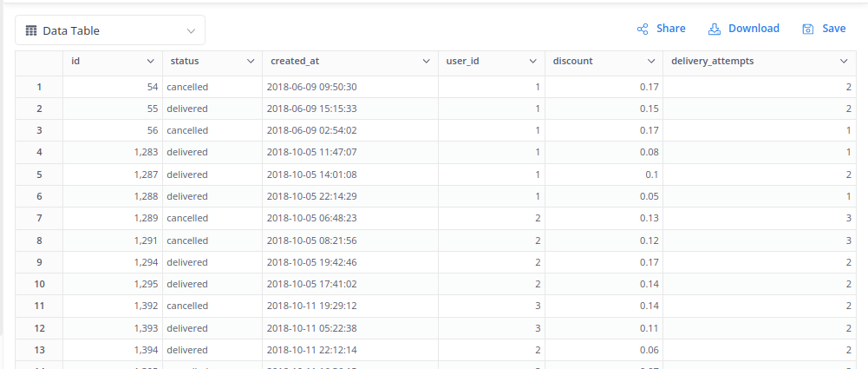Expand the discount column chevron

[x=651, y=62]
